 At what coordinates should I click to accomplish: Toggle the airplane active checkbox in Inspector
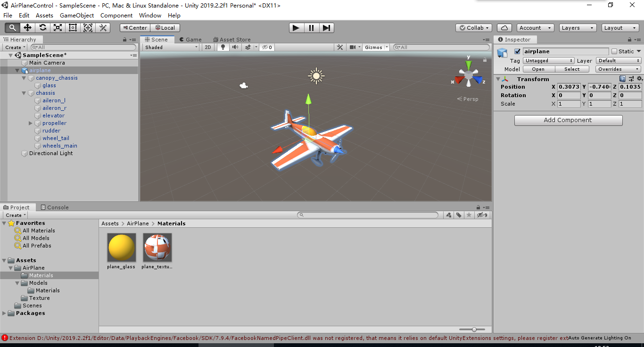tap(517, 51)
